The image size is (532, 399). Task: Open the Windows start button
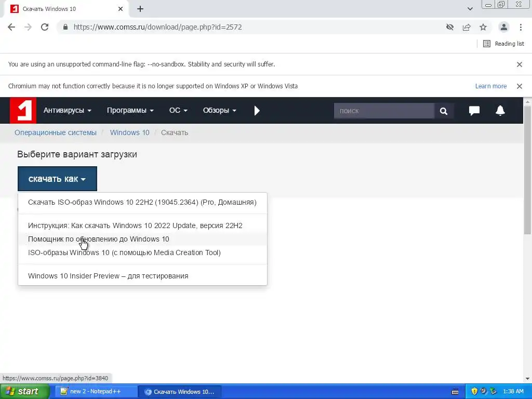point(25,392)
